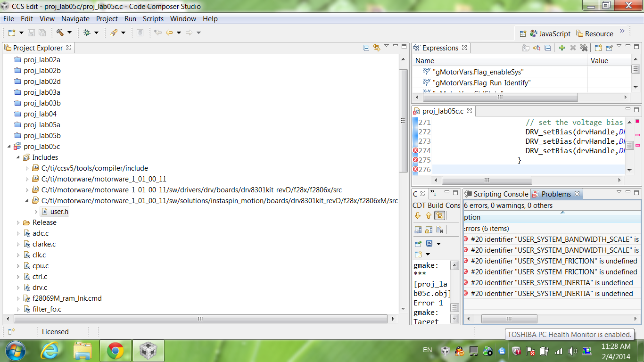
Task: Select first USER_SYSTEM_FRICTION undefined error
Action: [552, 261]
